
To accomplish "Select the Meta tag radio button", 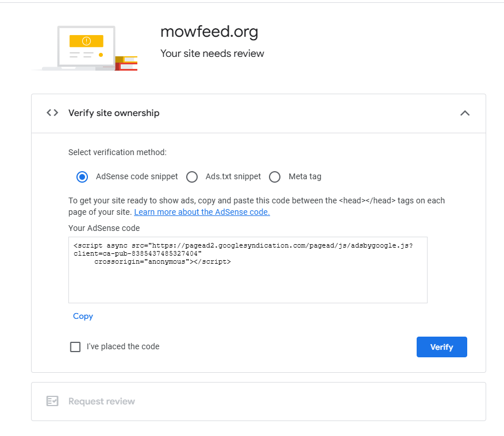I will 275,177.
